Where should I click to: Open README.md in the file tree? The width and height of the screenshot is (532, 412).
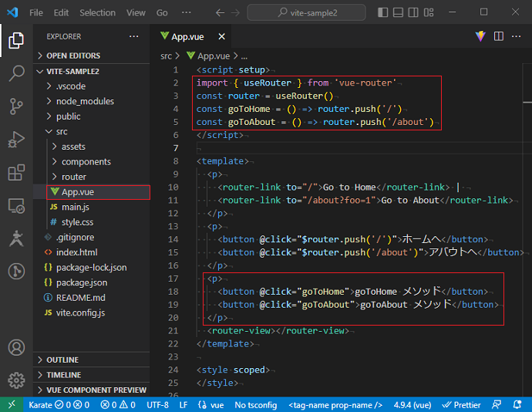pyautogui.click(x=92, y=298)
